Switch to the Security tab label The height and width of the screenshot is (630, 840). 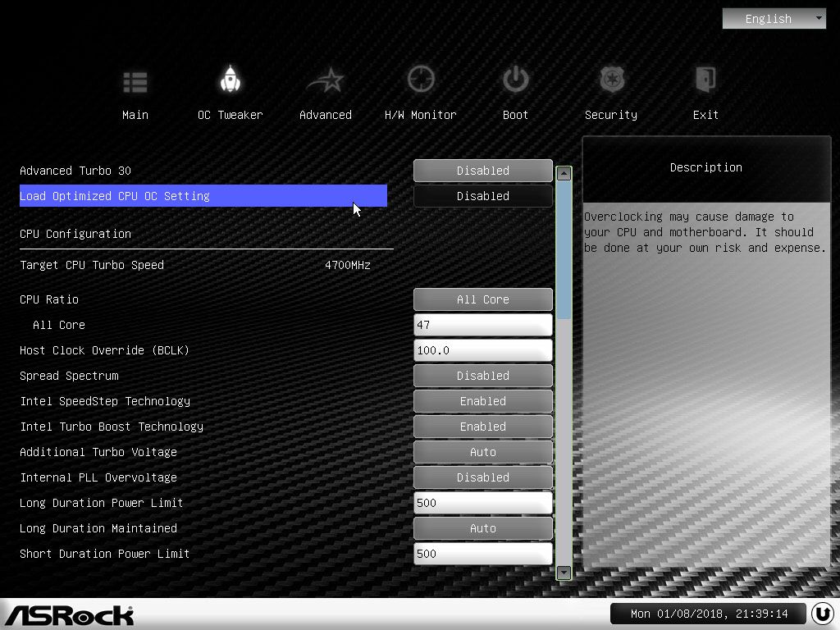click(611, 115)
